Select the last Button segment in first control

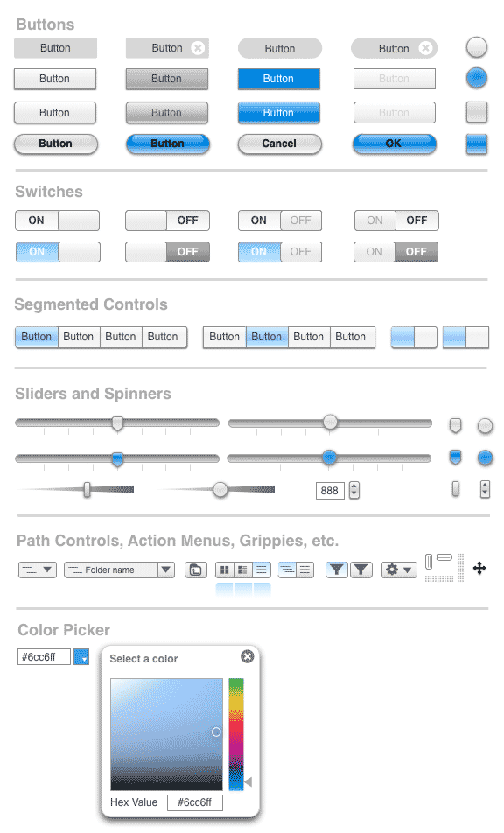163,337
